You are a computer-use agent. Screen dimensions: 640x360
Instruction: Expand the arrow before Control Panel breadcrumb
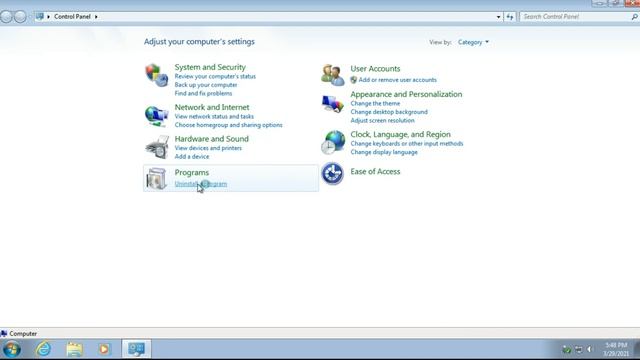[48, 17]
